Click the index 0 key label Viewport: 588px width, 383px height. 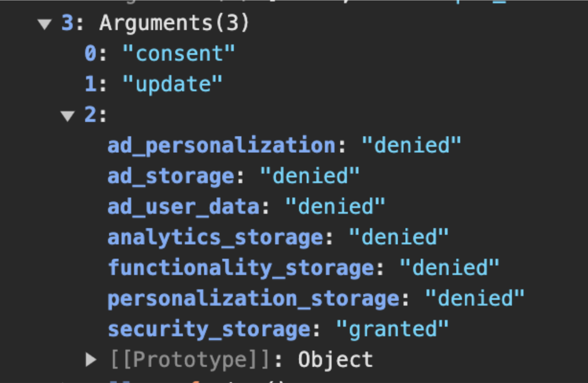point(90,54)
